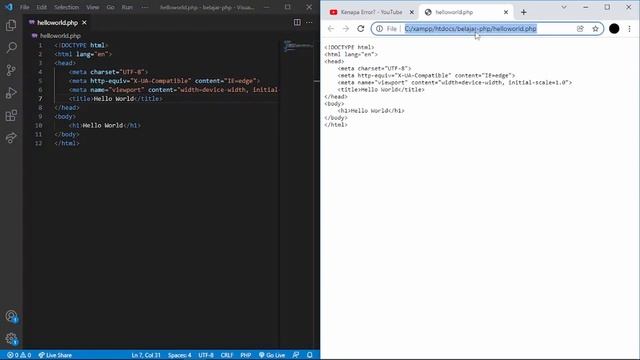Click the meta charset UTF-8 line in editor
The width and height of the screenshot is (640, 360).
coord(108,72)
